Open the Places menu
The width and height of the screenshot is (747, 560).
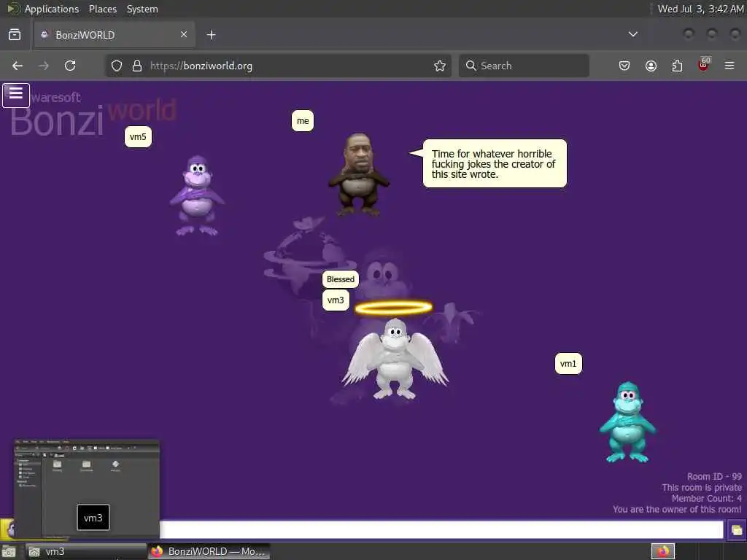(x=103, y=9)
